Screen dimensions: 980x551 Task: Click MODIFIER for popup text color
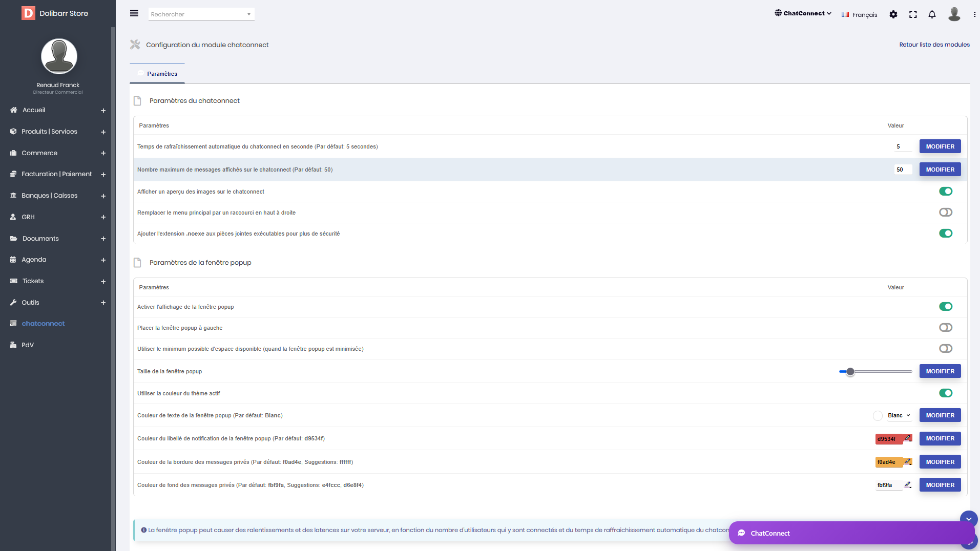pos(940,415)
